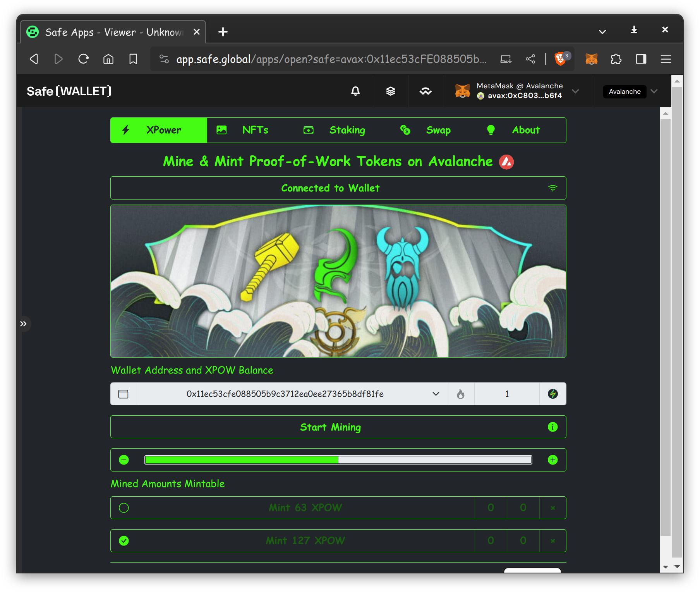Expand the collapsed Safe sidebar
This screenshot has width=700, height=592.
coord(24,324)
